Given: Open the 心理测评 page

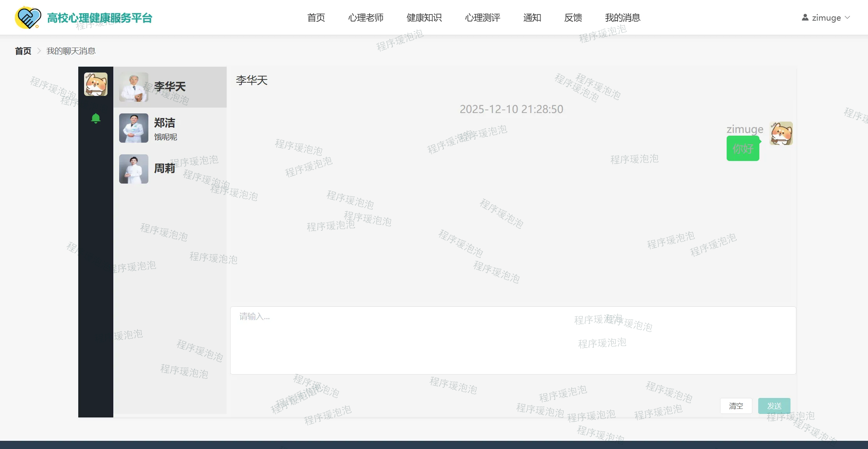Looking at the screenshot, I should pos(482,18).
